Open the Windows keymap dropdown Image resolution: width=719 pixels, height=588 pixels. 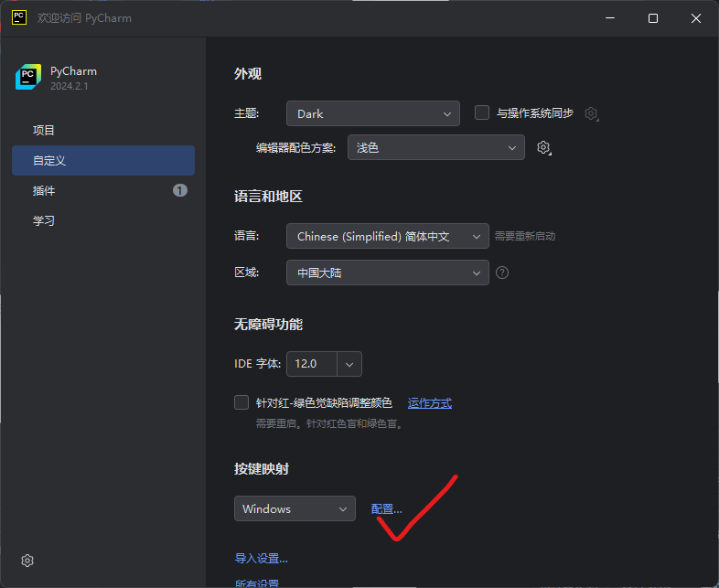[295, 508]
